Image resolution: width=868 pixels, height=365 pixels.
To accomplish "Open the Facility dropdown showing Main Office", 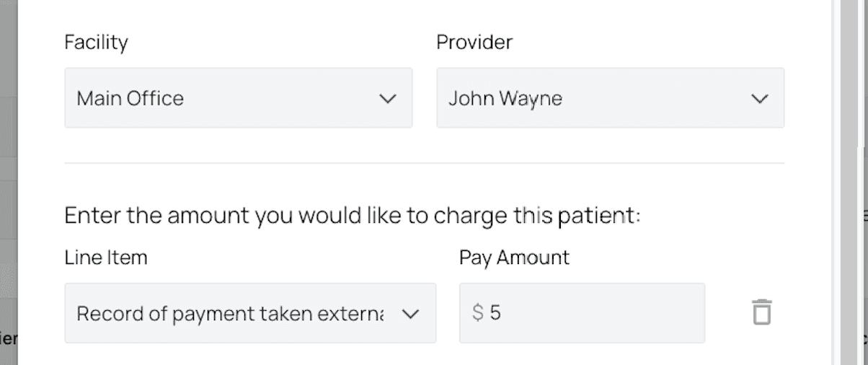I will pyautogui.click(x=238, y=98).
